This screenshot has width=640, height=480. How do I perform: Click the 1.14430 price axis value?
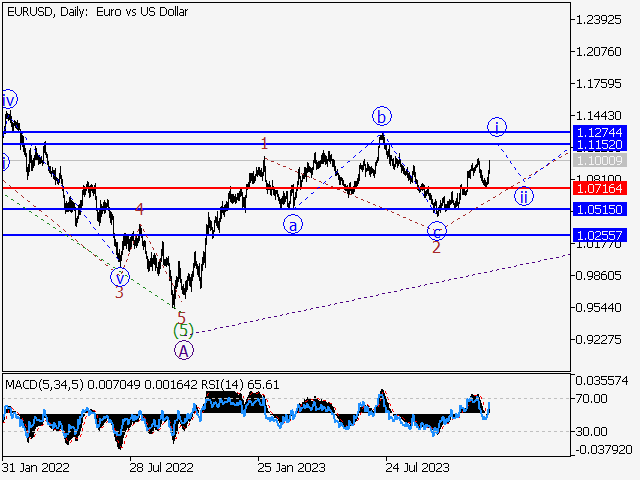coord(598,116)
